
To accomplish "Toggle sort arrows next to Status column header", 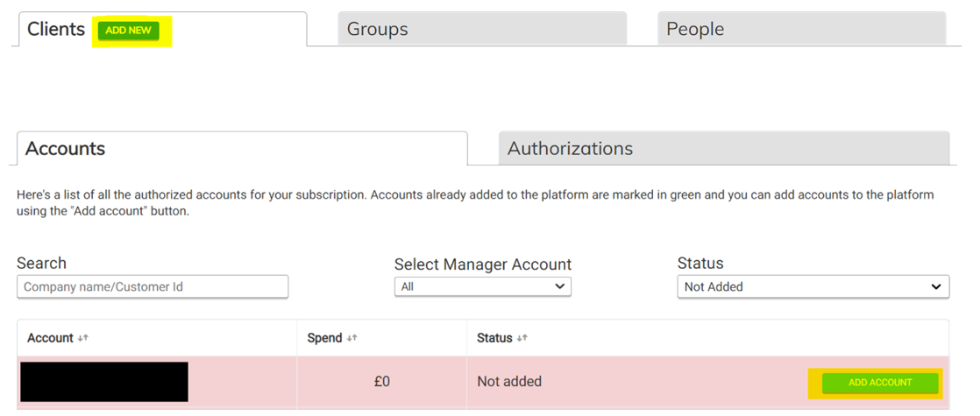I will pyautogui.click(x=522, y=338).
